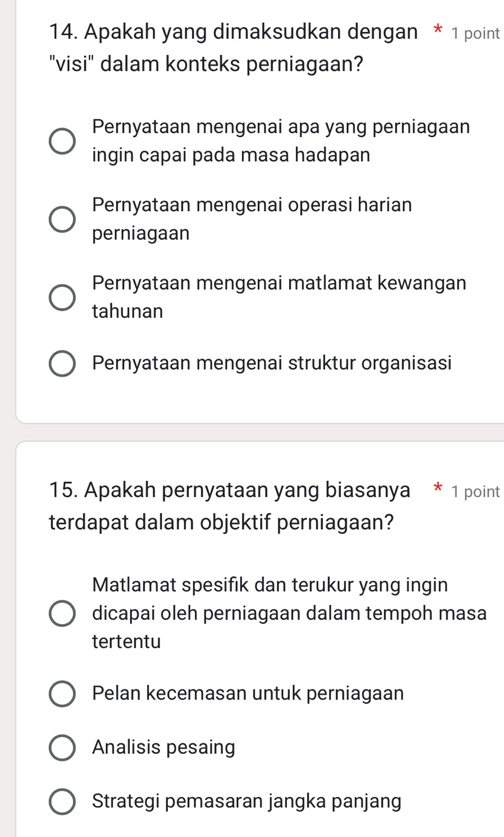Select 'struktur organisasi' radio button
Viewport: 504px width, 837px height.
click(62, 364)
